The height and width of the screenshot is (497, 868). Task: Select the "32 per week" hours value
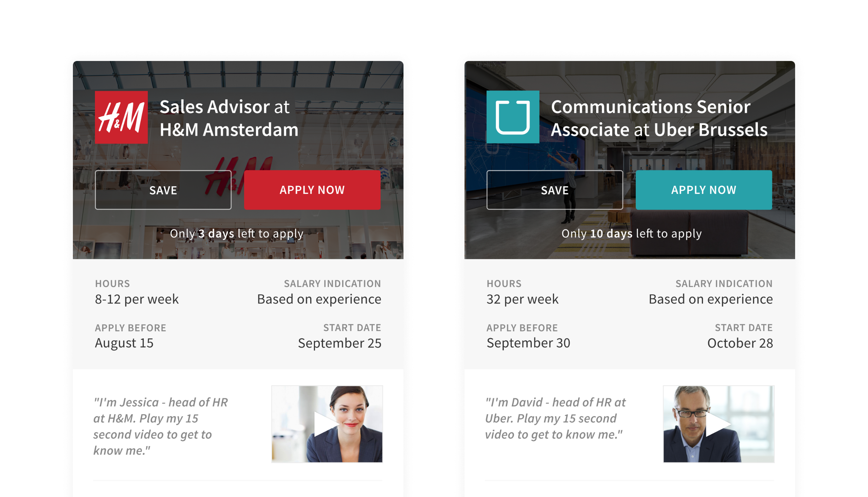coord(522,299)
